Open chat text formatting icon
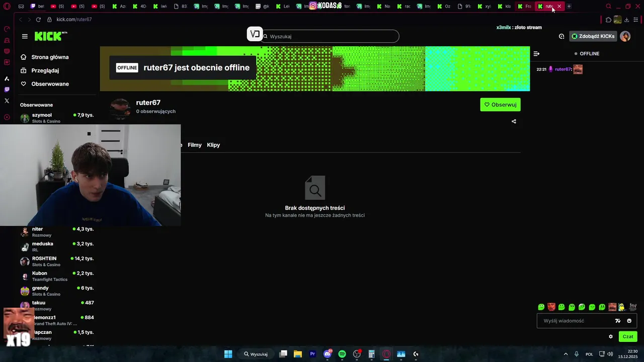This screenshot has height=362, width=644. pyautogui.click(x=618, y=321)
